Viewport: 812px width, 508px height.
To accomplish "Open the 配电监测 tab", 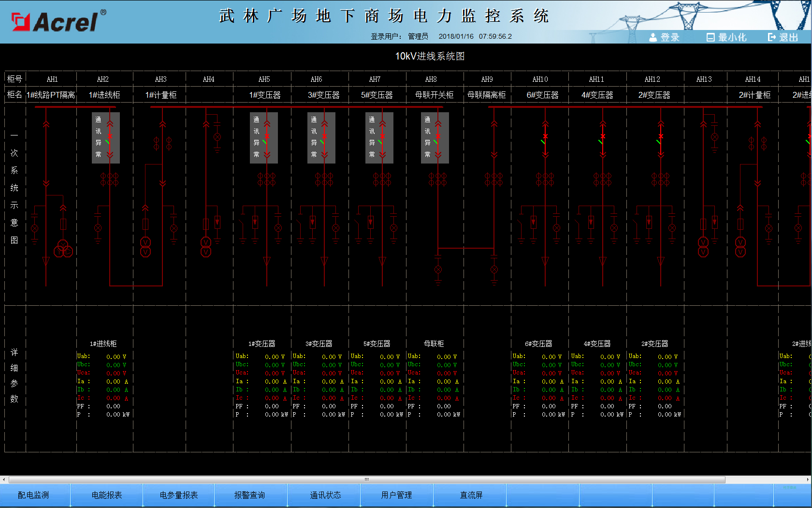I will [33, 495].
